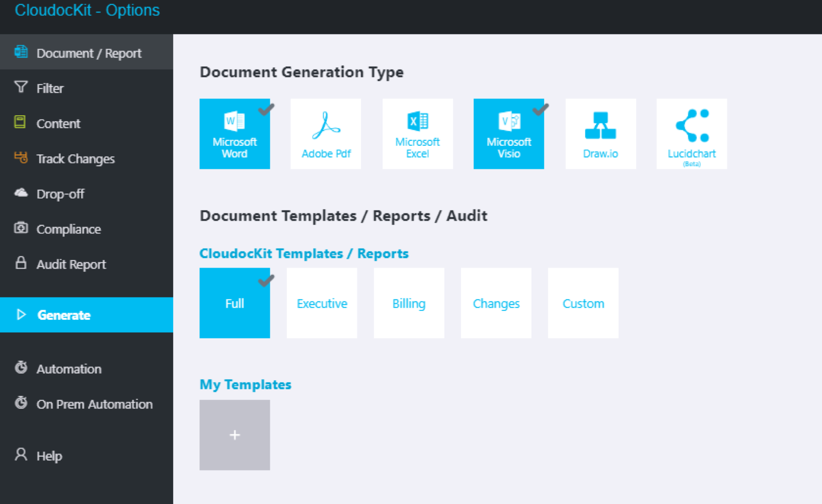Add a new template under My Templates
Viewport: 822px width, 504px height.
235,435
